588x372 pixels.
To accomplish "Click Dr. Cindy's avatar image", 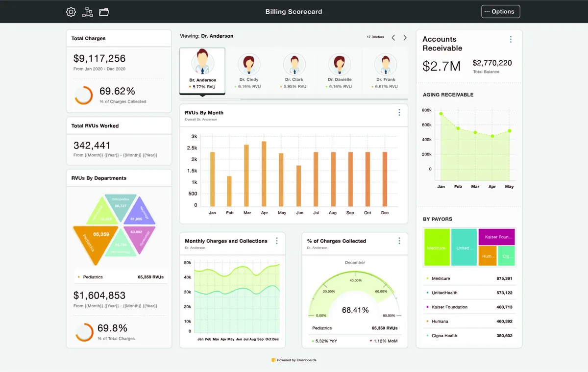I will pos(248,64).
